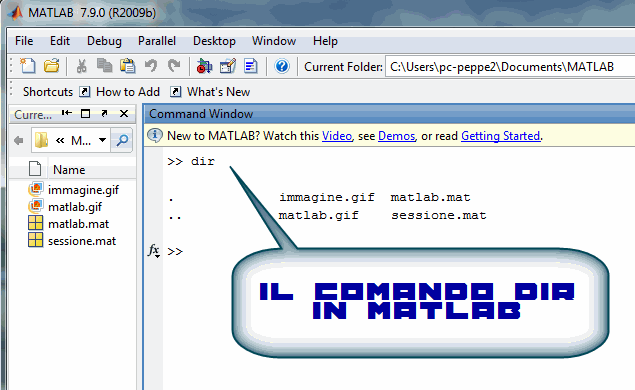The height and width of the screenshot is (390, 635).
Task: Click the How to Add shortcut icon
Action: coord(84,92)
